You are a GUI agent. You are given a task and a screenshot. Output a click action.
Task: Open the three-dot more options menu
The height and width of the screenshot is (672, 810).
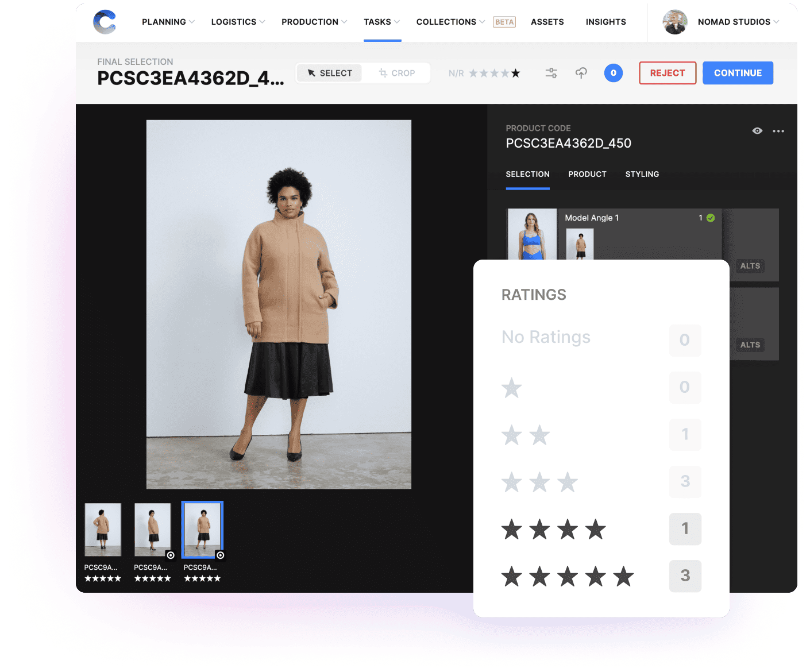pyautogui.click(x=778, y=131)
